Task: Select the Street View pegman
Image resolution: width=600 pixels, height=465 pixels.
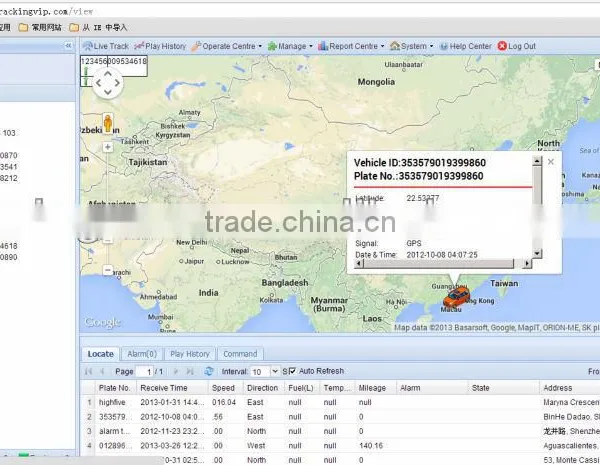Action: click(108, 124)
